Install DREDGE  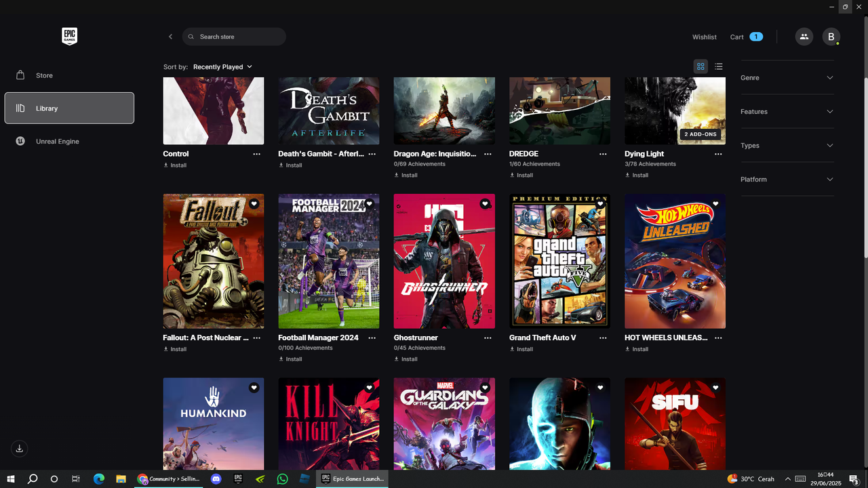pos(521,175)
